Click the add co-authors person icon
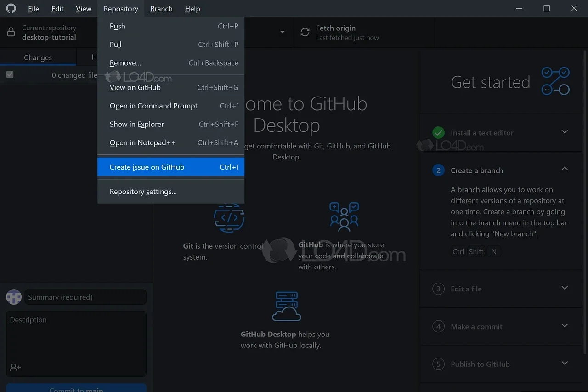Screen dimensions: 588x392 click(15, 367)
